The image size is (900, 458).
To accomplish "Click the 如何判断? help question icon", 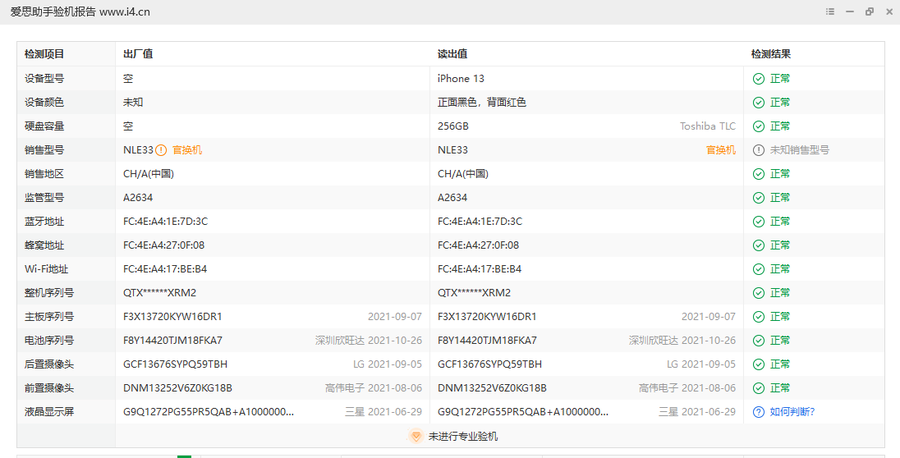I will pyautogui.click(x=758, y=412).
